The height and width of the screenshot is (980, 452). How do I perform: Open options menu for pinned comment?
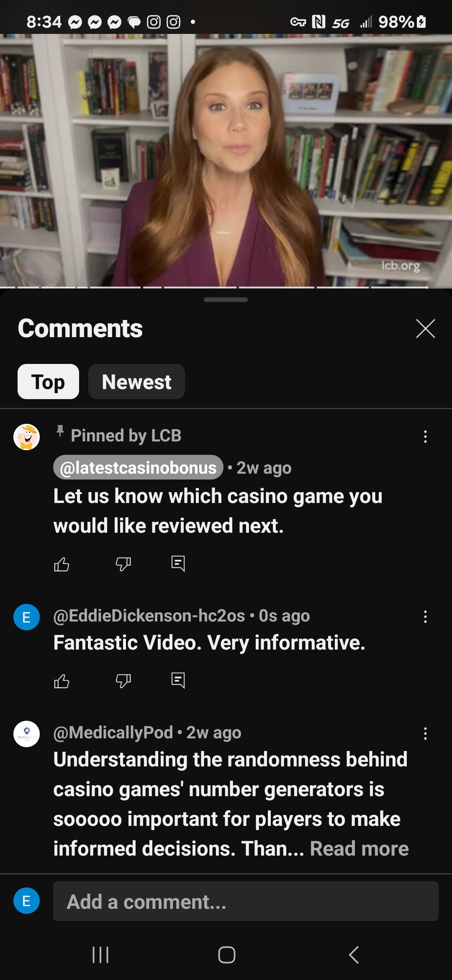click(425, 436)
